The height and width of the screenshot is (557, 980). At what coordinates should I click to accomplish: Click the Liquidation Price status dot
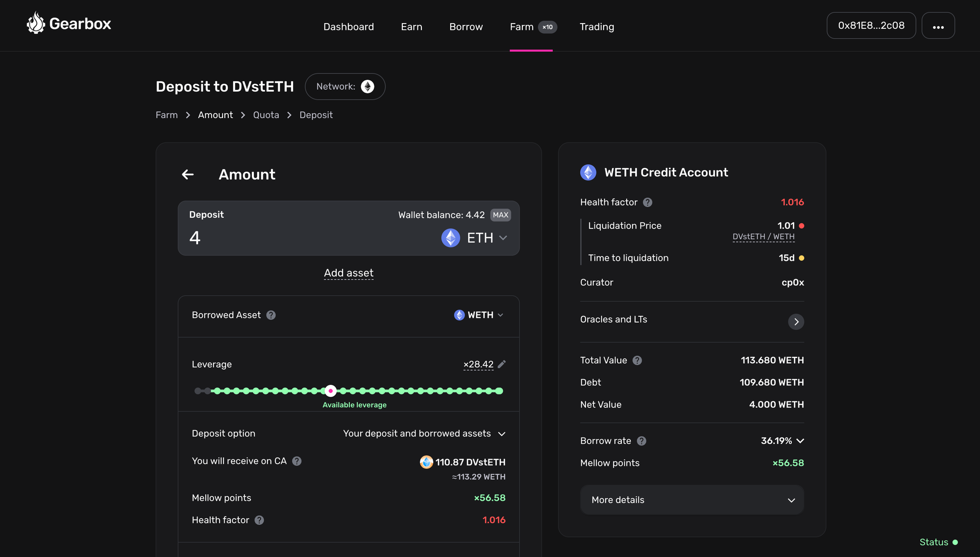coord(801,226)
